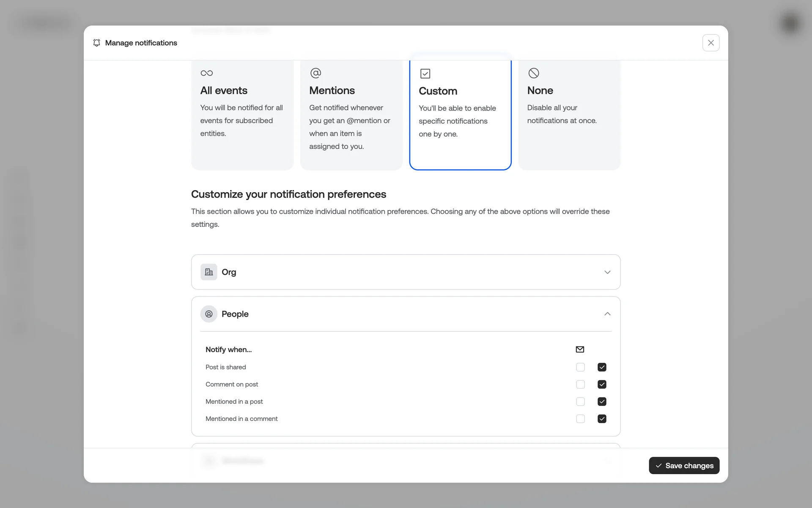This screenshot has height=508, width=812.
Task: Collapse the People section chevron
Action: point(607,314)
